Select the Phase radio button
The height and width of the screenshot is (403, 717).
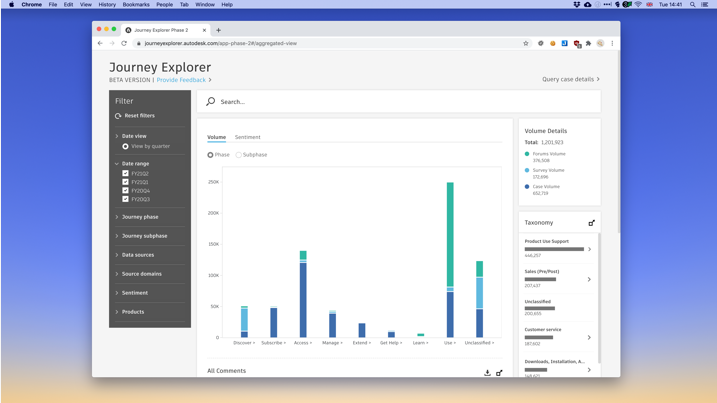(x=210, y=155)
